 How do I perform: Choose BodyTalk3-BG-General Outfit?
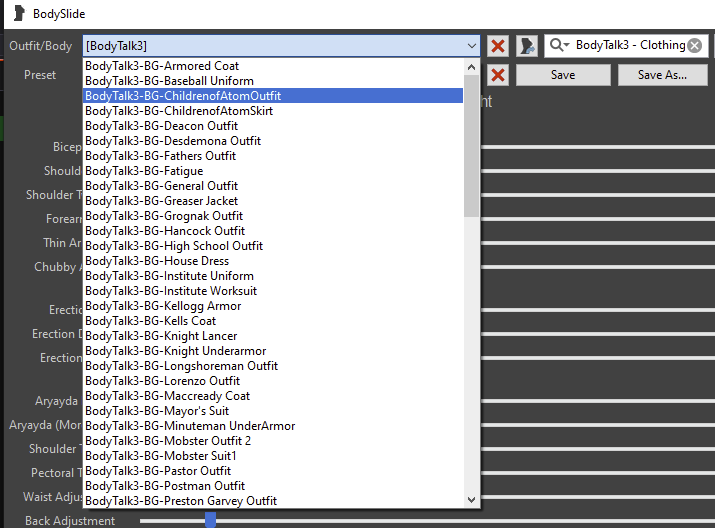(x=273, y=186)
